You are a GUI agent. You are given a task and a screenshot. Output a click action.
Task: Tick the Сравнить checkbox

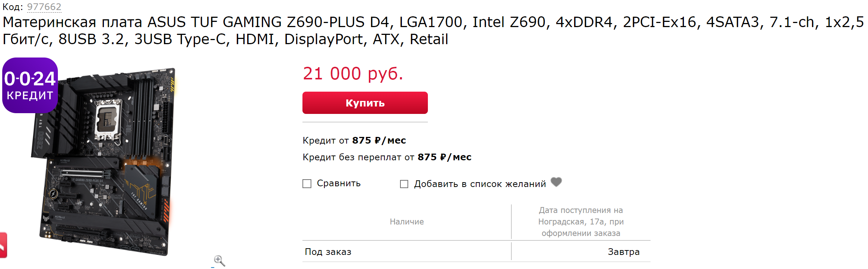pyautogui.click(x=307, y=184)
